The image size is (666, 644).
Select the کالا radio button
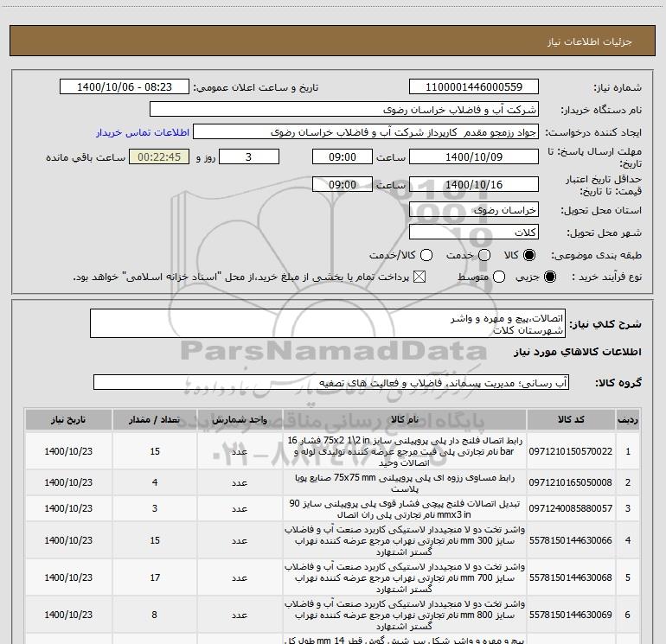(529, 255)
